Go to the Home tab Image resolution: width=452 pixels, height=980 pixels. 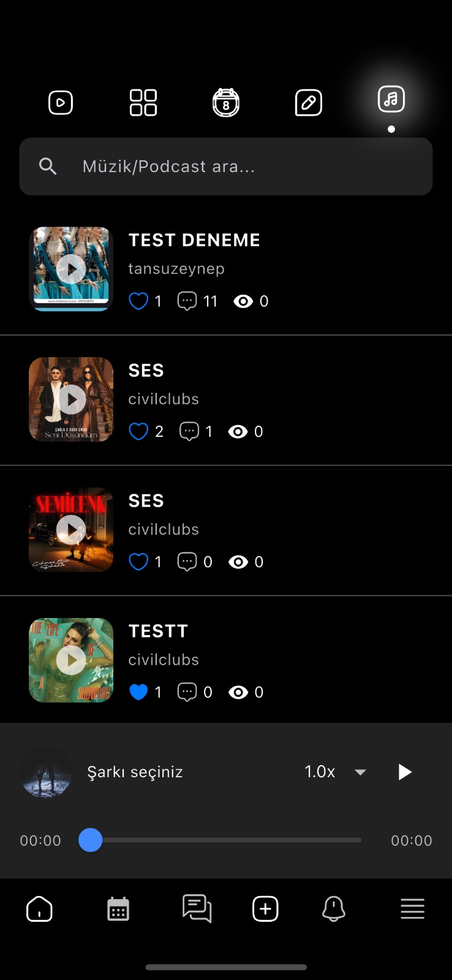tap(40, 909)
